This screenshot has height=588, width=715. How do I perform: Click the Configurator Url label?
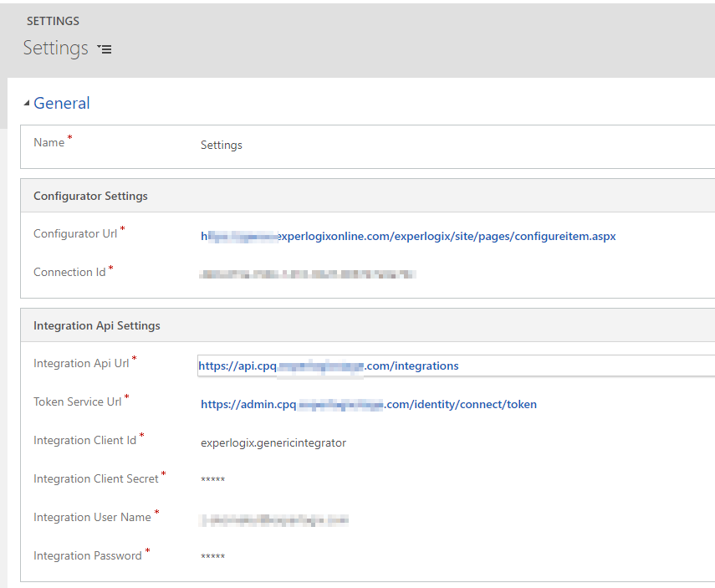(75, 233)
